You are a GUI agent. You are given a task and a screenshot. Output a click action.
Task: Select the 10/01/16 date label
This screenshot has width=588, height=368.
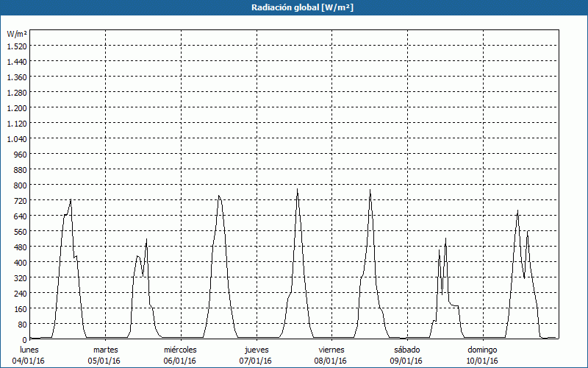coord(483,361)
